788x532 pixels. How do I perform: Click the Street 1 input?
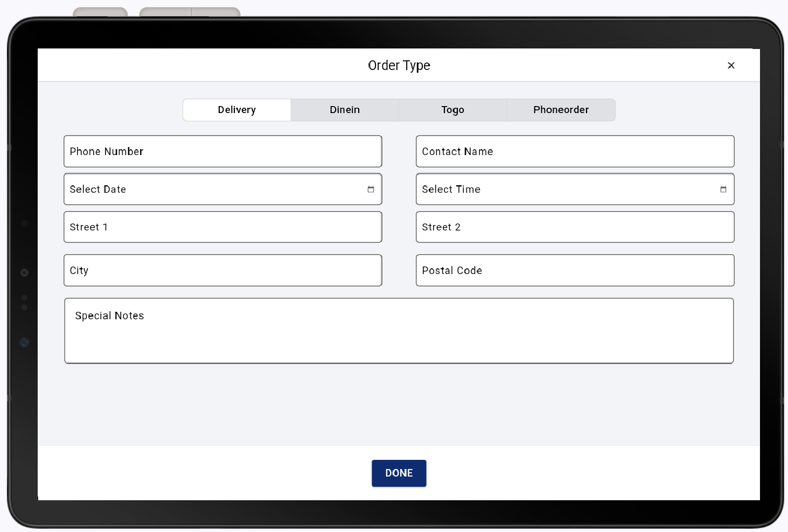point(222,227)
